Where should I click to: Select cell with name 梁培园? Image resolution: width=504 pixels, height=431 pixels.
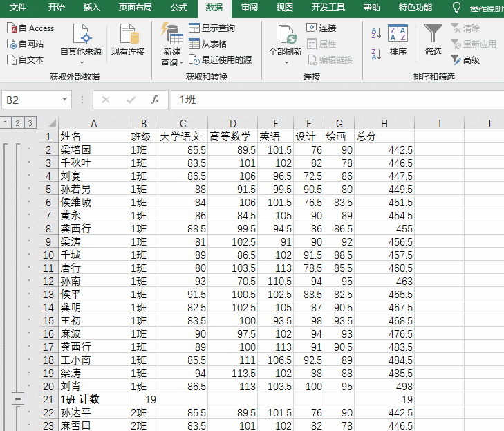(93, 149)
